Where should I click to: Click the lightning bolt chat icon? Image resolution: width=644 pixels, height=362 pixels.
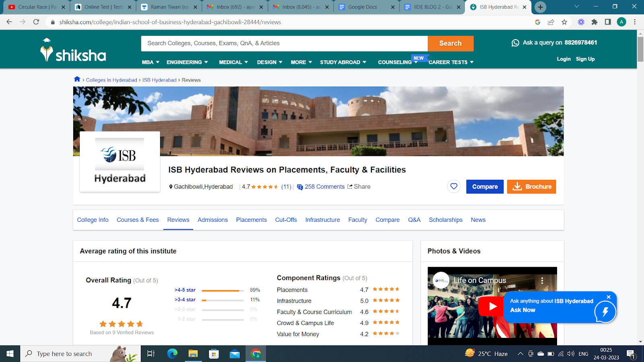pyautogui.click(x=605, y=311)
